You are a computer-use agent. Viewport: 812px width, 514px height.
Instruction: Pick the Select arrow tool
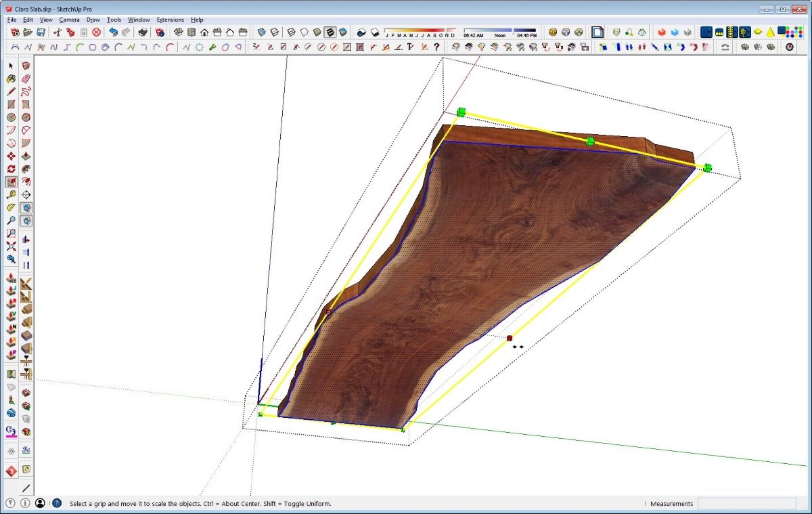[x=11, y=66]
